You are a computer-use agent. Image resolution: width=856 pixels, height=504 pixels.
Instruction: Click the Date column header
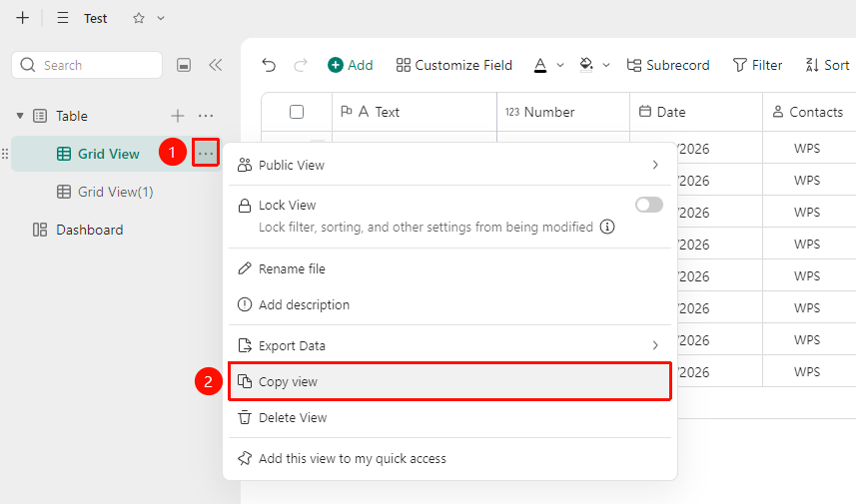click(696, 112)
